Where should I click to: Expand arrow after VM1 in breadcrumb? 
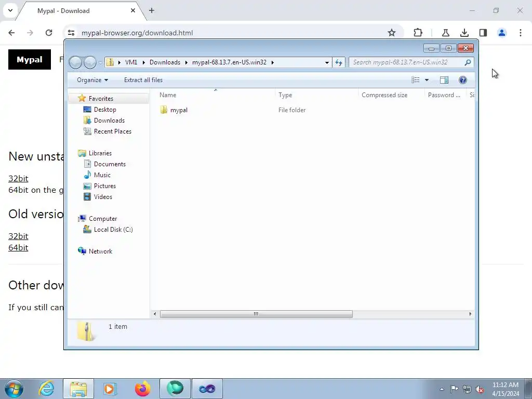pyautogui.click(x=143, y=62)
